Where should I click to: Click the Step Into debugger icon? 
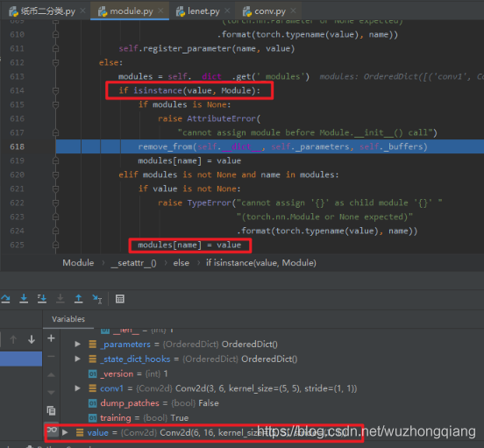24,299
